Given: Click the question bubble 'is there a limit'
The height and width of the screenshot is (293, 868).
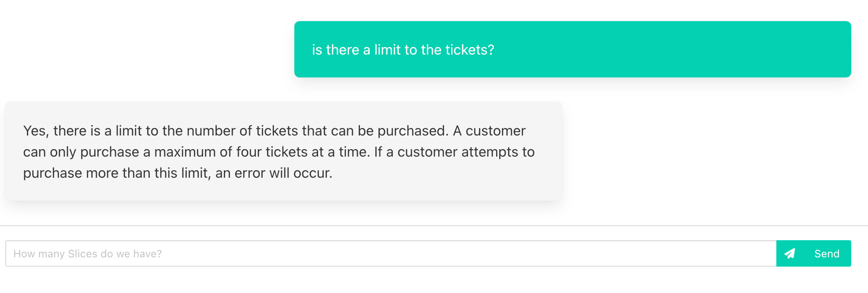Looking at the screenshot, I should point(573,49).
